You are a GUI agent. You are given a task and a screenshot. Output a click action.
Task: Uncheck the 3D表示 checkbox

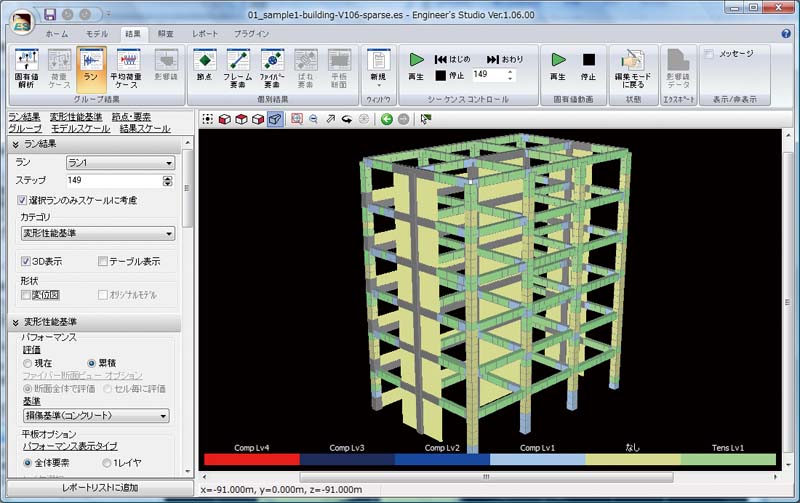26,261
